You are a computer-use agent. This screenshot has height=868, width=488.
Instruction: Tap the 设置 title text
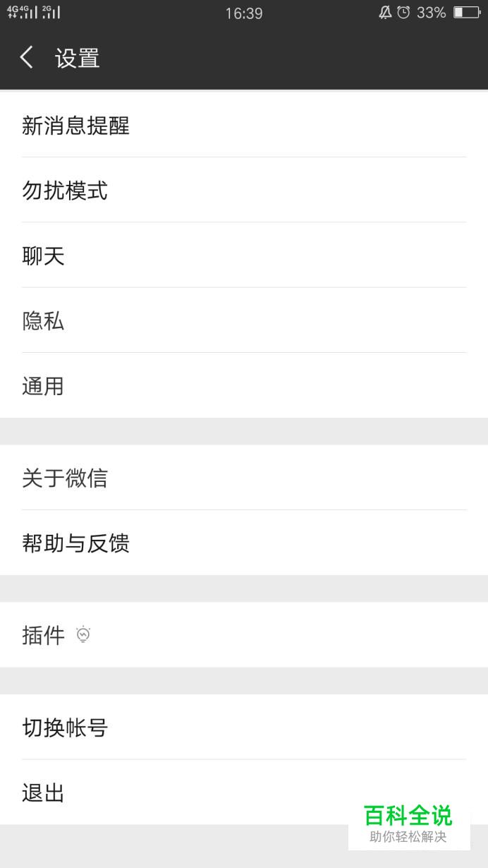click(x=78, y=58)
